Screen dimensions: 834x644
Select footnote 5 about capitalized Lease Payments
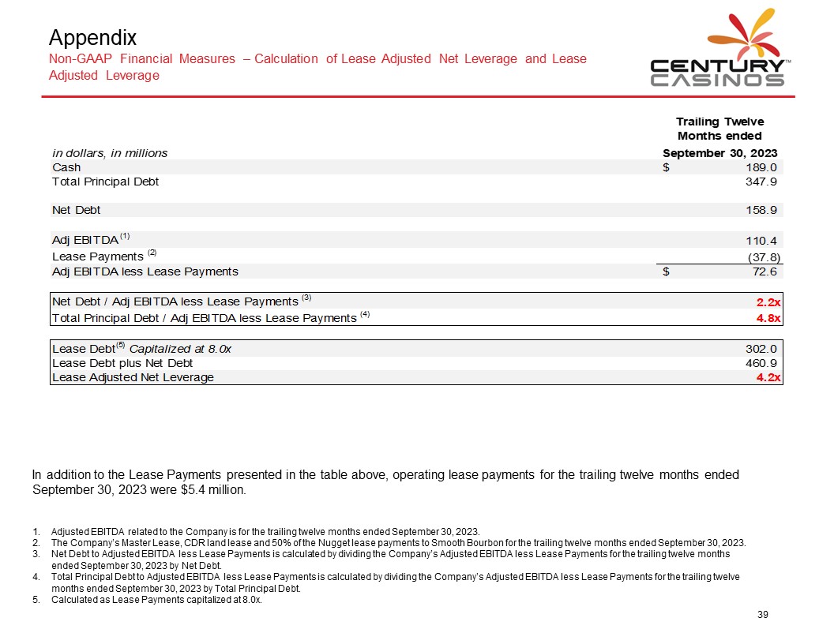point(148,599)
